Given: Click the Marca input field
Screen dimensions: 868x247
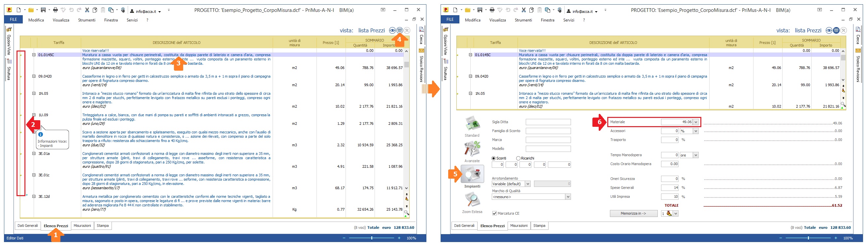Looking at the screenshot, I should tap(548, 140).
